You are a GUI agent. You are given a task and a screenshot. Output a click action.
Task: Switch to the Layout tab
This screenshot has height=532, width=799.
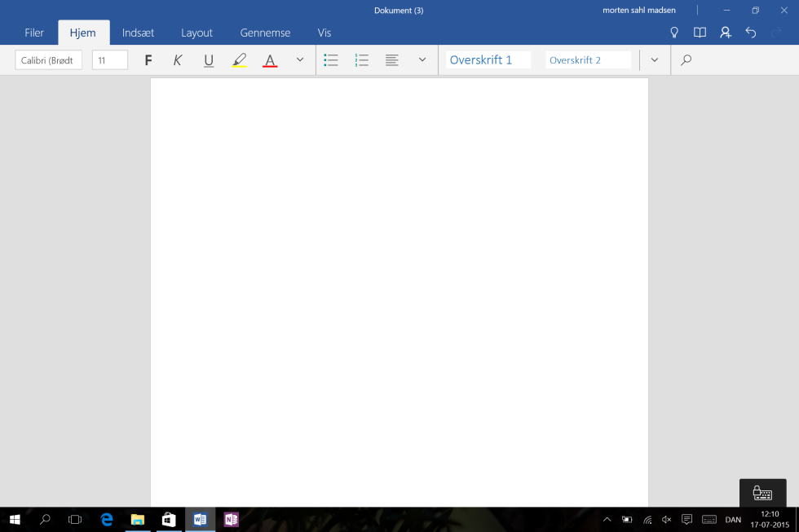(x=196, y=33)
